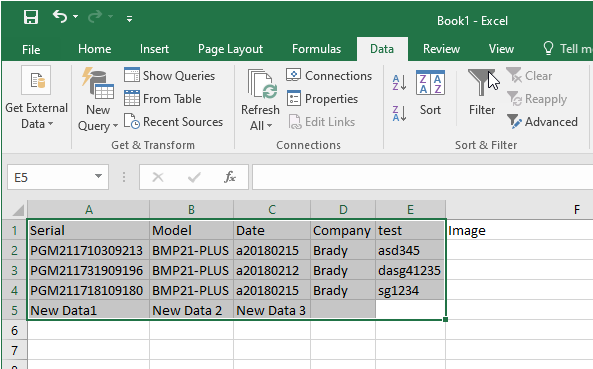This screenshot has height=369, width=593.
Task: Switch to the Formulas tab
Action: click(317, 49)
